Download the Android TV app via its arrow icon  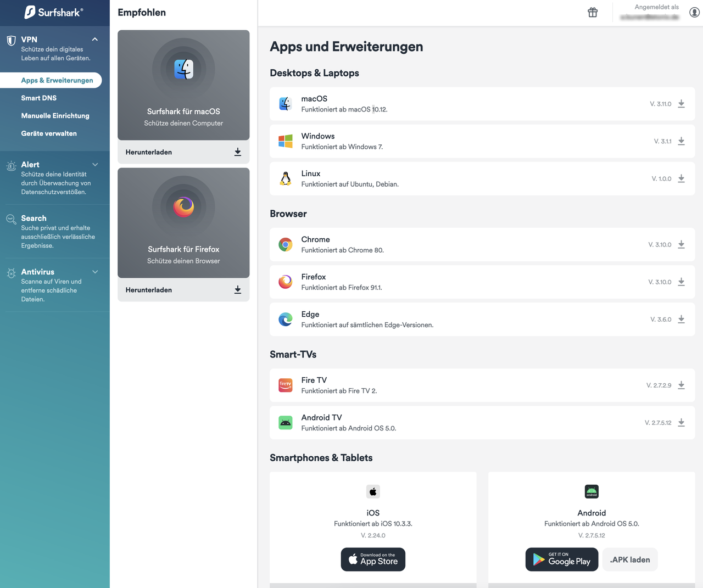[681, 422]
